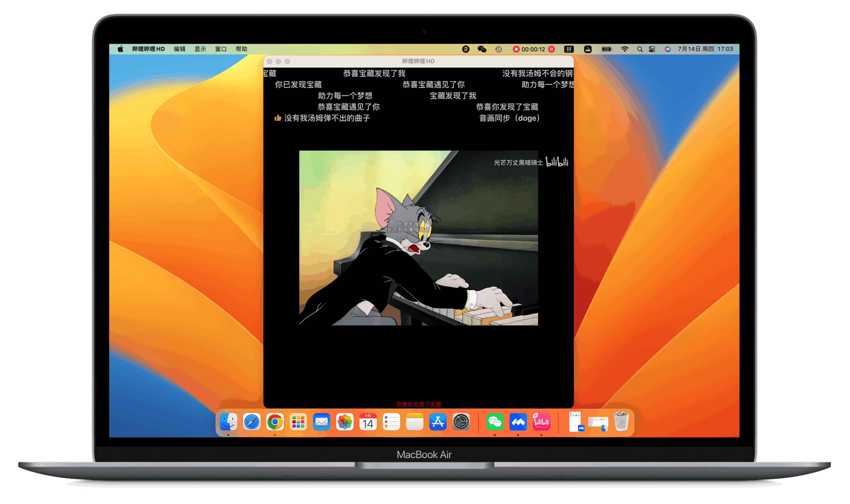The height and width of the screenshot is (504, 850).
Task: Switch input method via 拼 icon
Action: 569,49
